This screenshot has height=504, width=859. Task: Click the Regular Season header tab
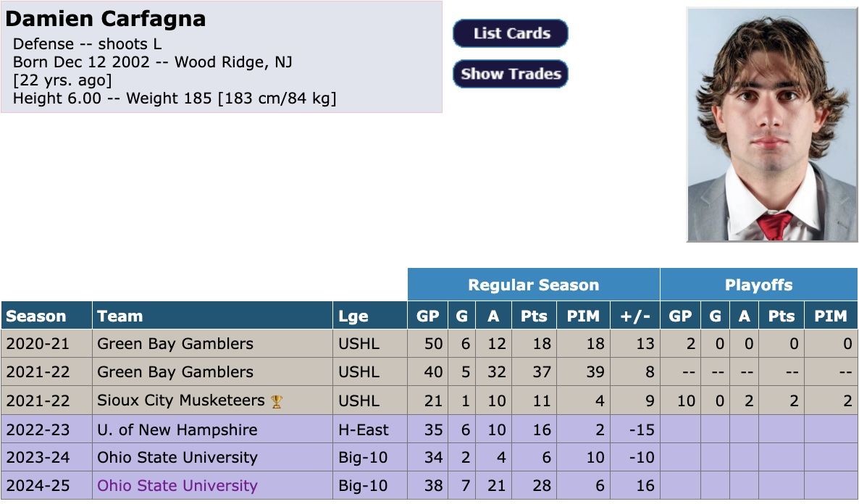coord(533,285)
